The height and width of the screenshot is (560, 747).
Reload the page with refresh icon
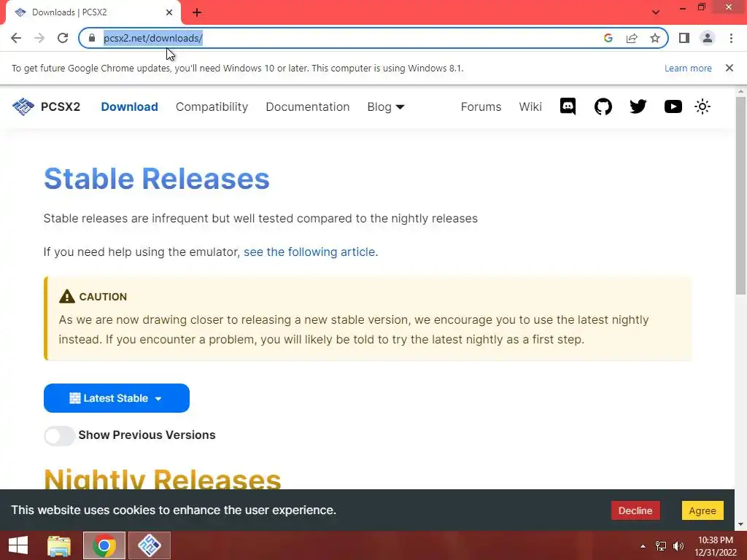tap(63, 38)
